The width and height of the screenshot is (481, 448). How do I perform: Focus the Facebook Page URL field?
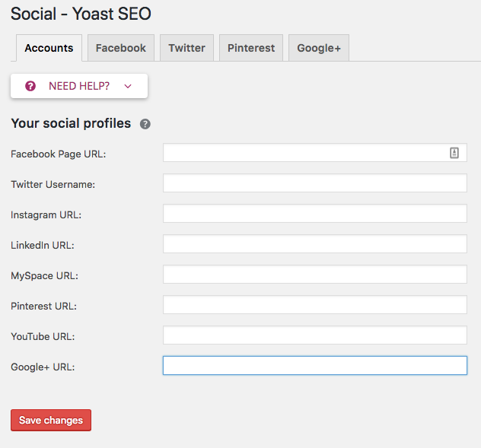click(315, 153)
